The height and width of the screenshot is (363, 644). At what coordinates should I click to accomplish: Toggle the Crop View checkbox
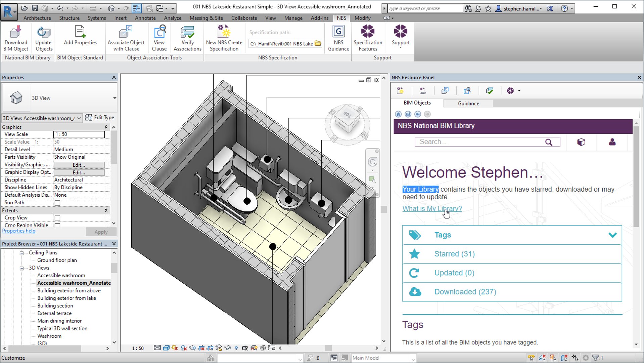pos(57,218)
